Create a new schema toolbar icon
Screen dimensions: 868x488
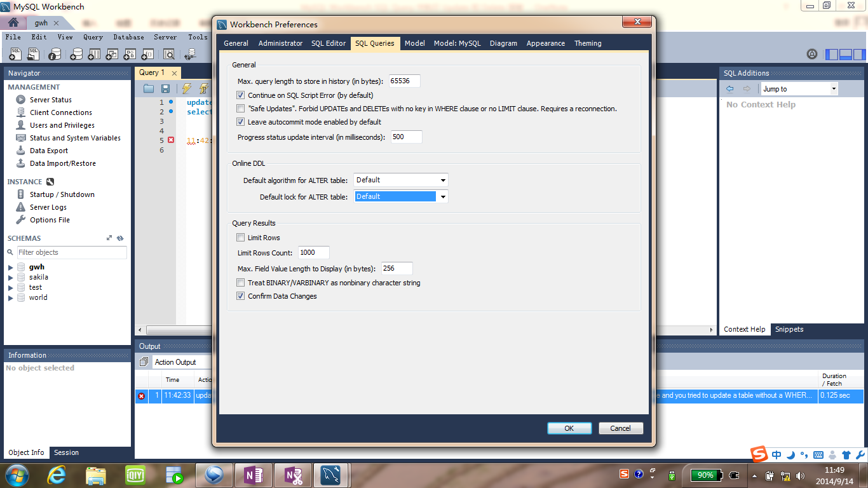76,54
